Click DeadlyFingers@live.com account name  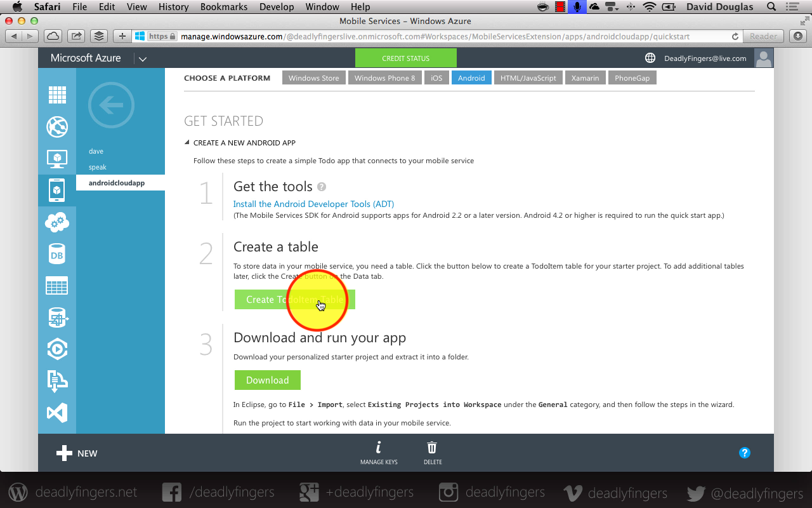click(705, 58)
